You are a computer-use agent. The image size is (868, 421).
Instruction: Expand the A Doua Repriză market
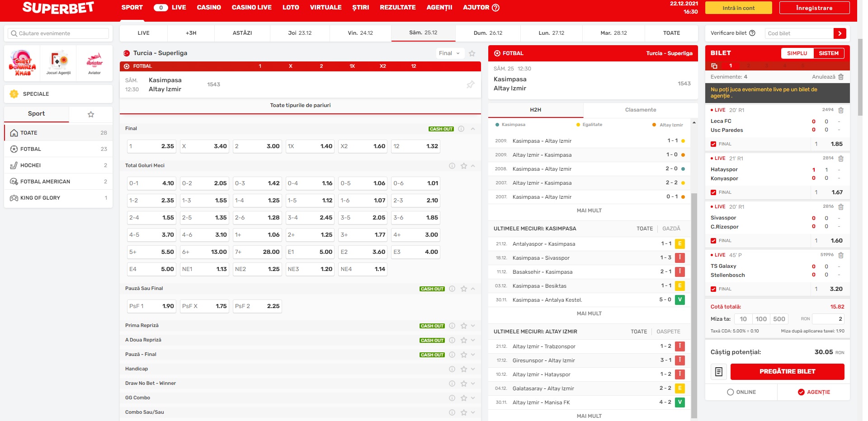tap(473, 340)
